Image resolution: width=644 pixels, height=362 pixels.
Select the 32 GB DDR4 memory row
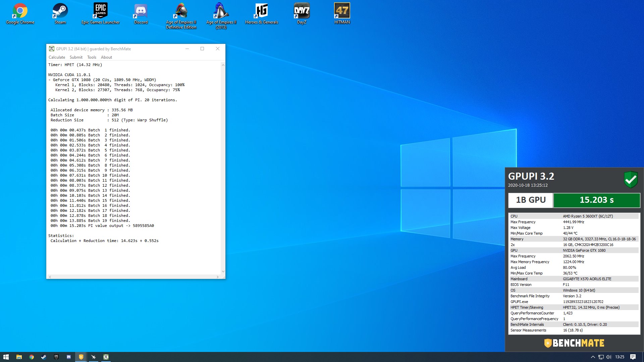click(x=574, y=239)
